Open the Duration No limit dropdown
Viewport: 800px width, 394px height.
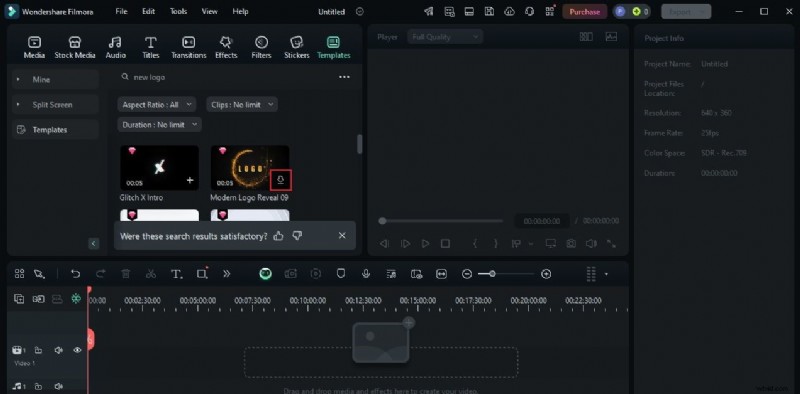point(160,125)
